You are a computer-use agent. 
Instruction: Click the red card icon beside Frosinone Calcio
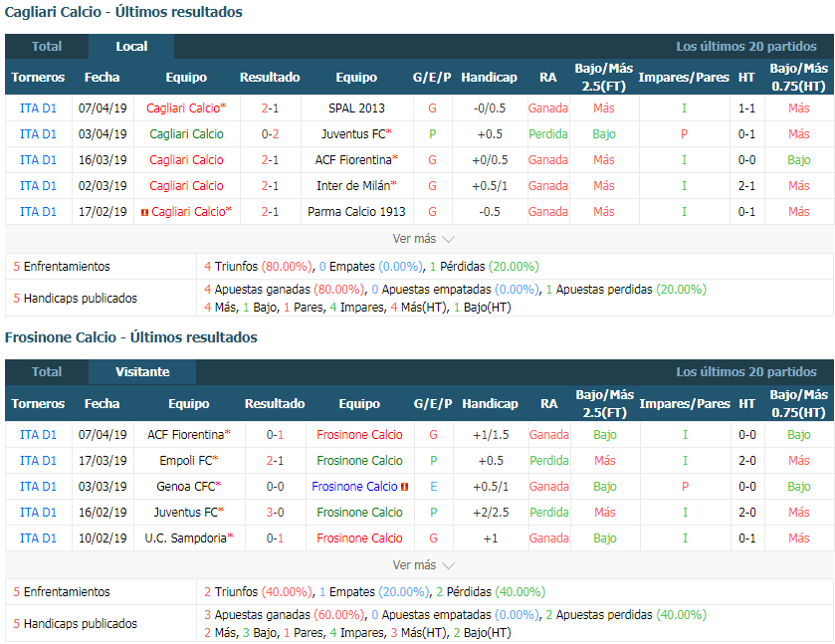coord(405,487)
